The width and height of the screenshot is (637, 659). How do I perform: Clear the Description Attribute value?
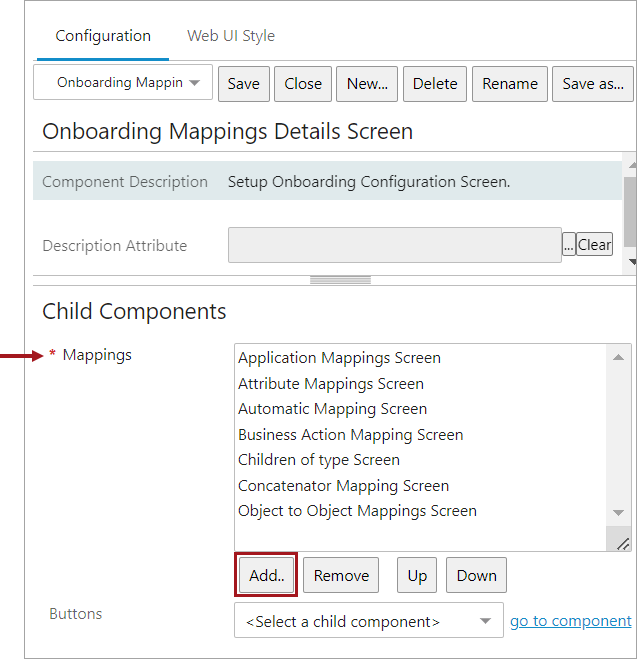(x=594, y=244)
